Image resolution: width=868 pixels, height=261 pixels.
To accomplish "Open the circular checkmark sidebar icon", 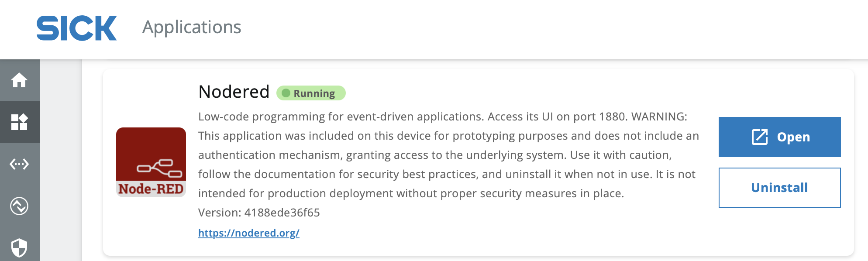I will (20, 206).
